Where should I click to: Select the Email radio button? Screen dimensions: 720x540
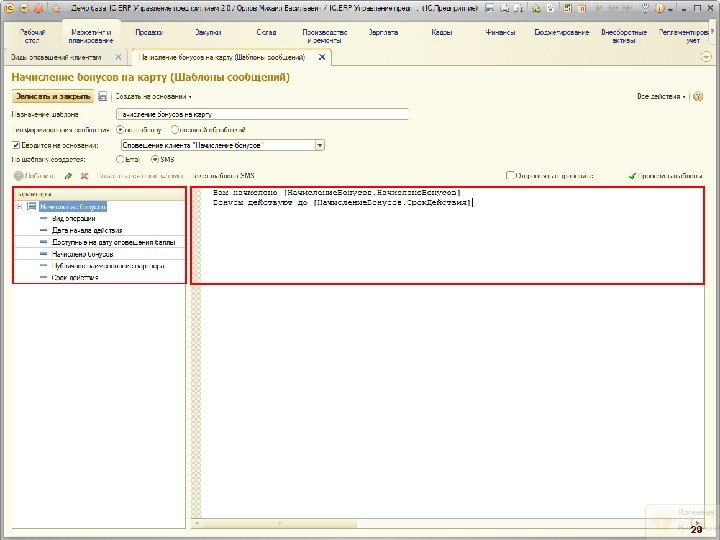120,159
